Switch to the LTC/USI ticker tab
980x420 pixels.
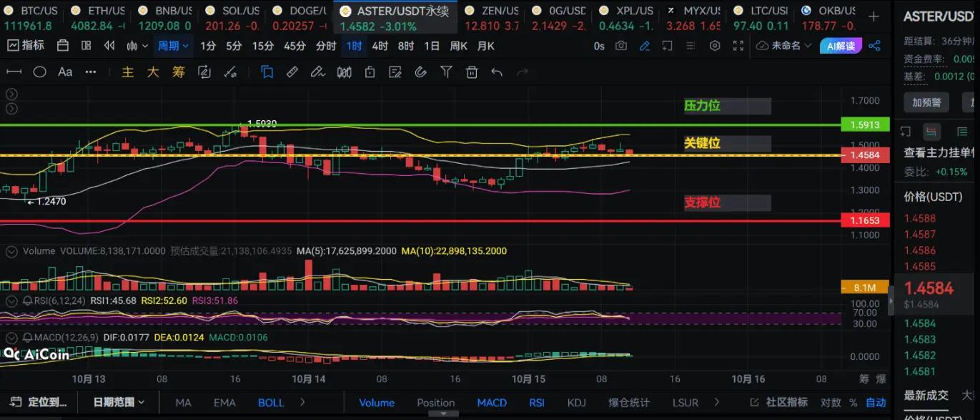[763, 18]
